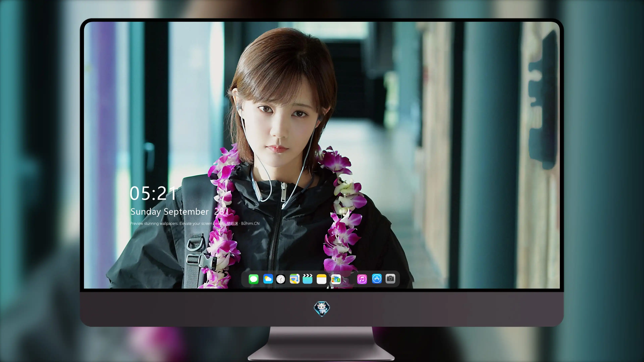Launch the Maps app icon
Viewport: 644px width, 362px height.
click(294, 279)
